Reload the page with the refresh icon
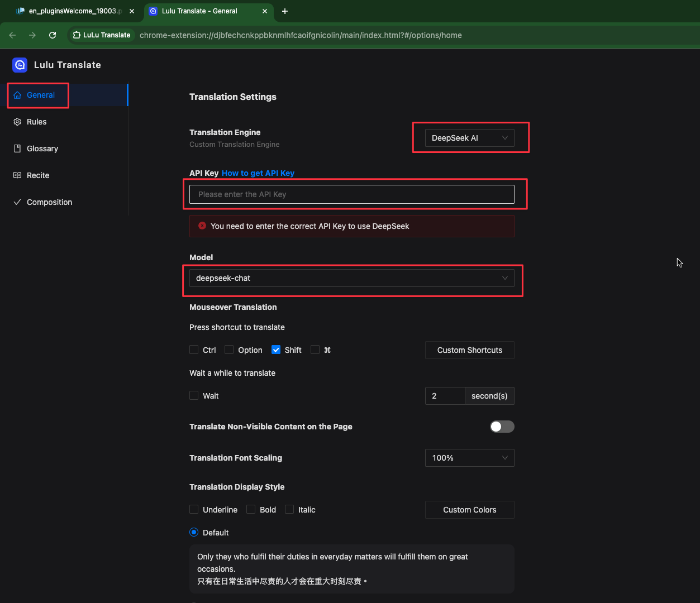 [x=53, y=35]
